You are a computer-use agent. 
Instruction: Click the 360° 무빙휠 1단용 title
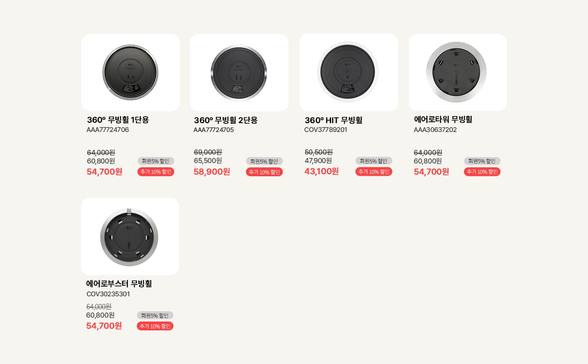(118, 120)
